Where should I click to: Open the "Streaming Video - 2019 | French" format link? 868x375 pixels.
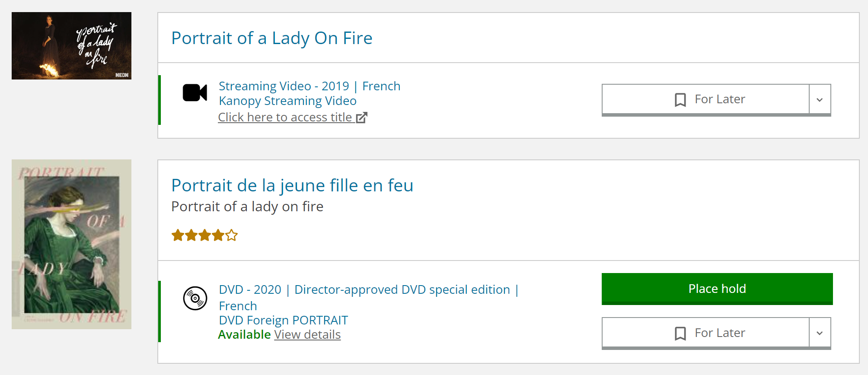[x=310, y=86]
